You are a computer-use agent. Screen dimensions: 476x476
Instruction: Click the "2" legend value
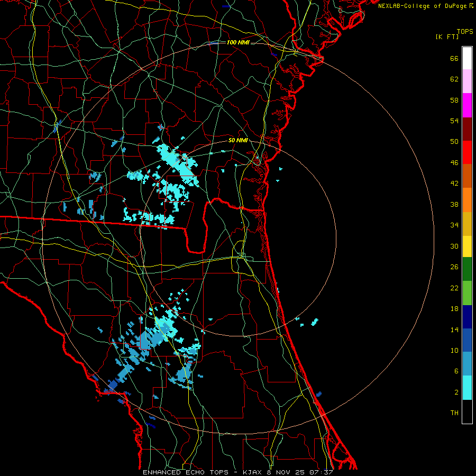(x=456, y=392)
